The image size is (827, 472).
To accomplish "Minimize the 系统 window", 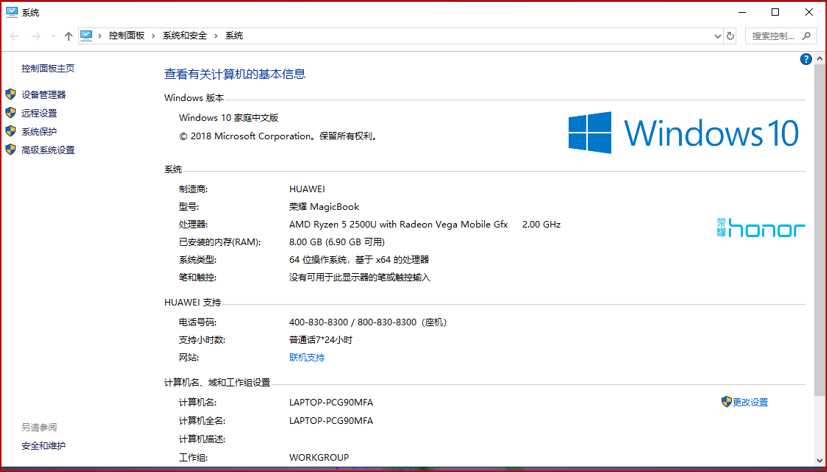I will pyautogui.click(x=742, y=12).
